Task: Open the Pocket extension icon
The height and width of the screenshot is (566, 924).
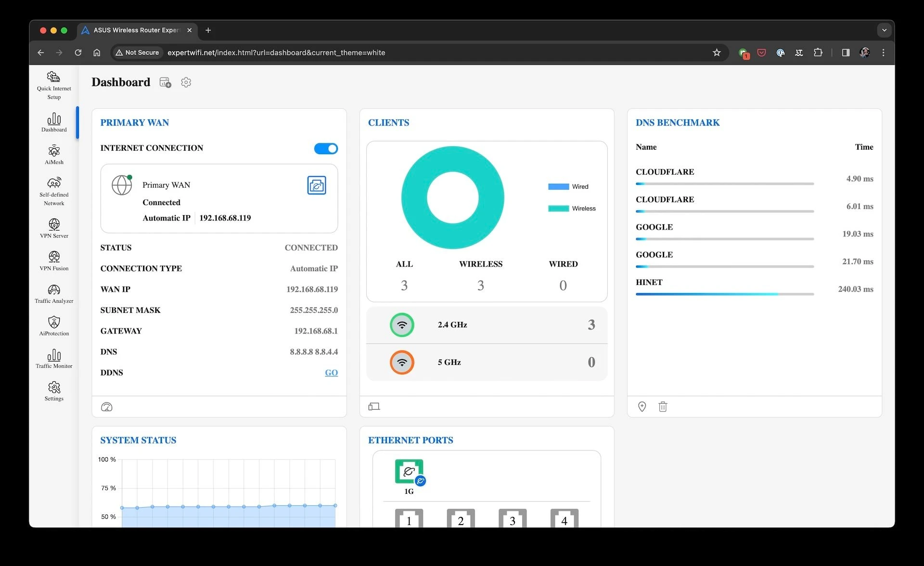Action: [761, 52]
